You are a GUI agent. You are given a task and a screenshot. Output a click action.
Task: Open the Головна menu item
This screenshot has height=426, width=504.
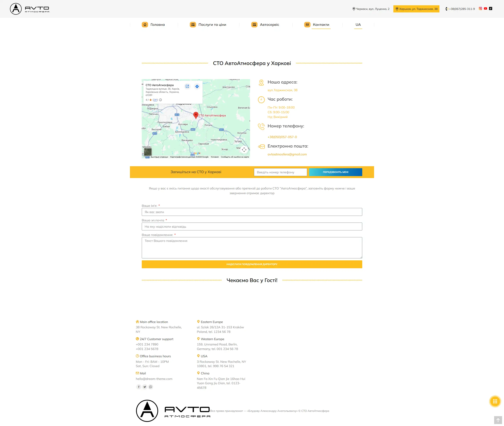(158, 25)
